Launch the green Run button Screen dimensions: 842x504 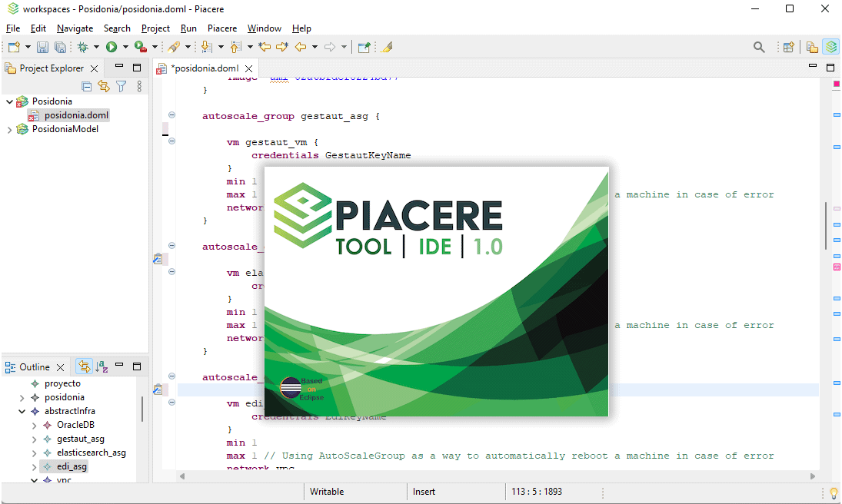(111, 47)
